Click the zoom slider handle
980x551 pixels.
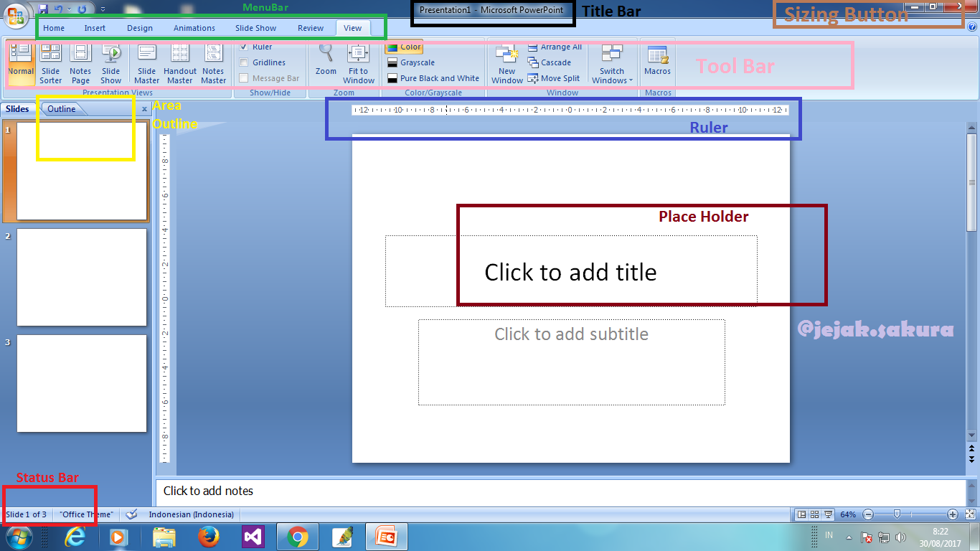click(x=896, y=514)
